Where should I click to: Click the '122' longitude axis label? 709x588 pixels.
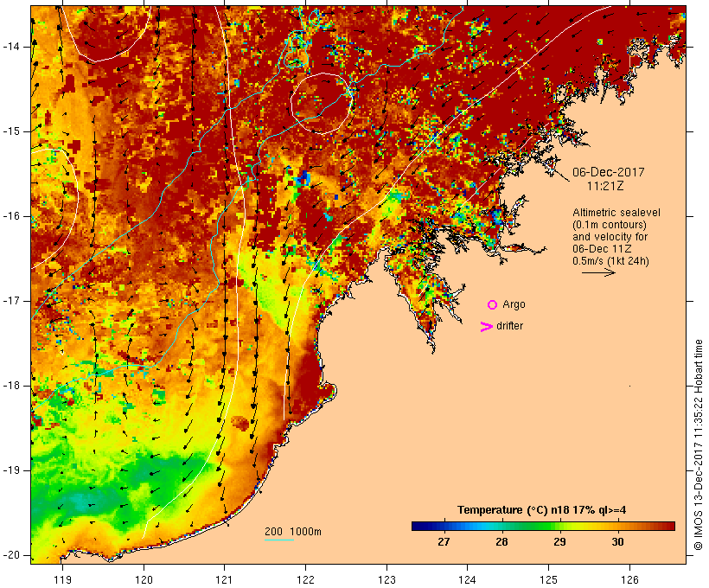(306, 579)
